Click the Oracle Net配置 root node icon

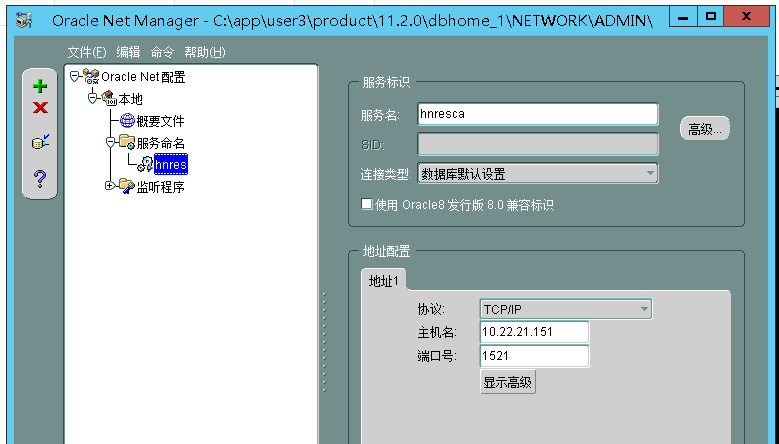pyautogui.click(x=91, y=76)
